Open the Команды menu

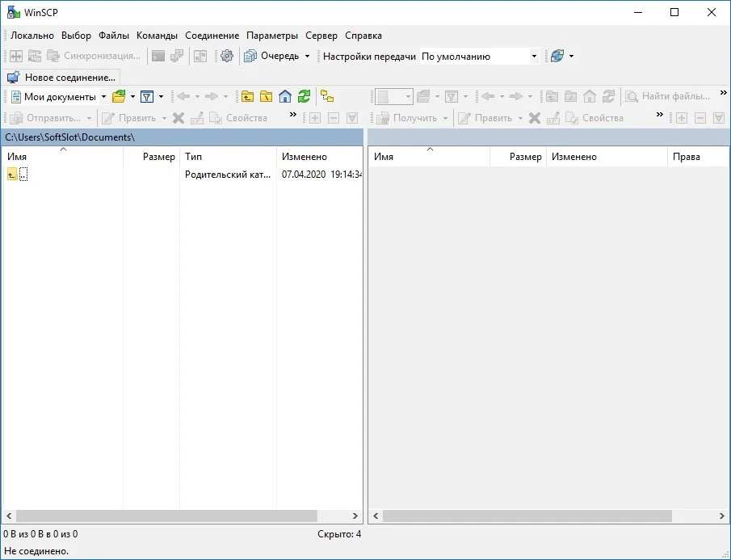click(x=157, y=36)
